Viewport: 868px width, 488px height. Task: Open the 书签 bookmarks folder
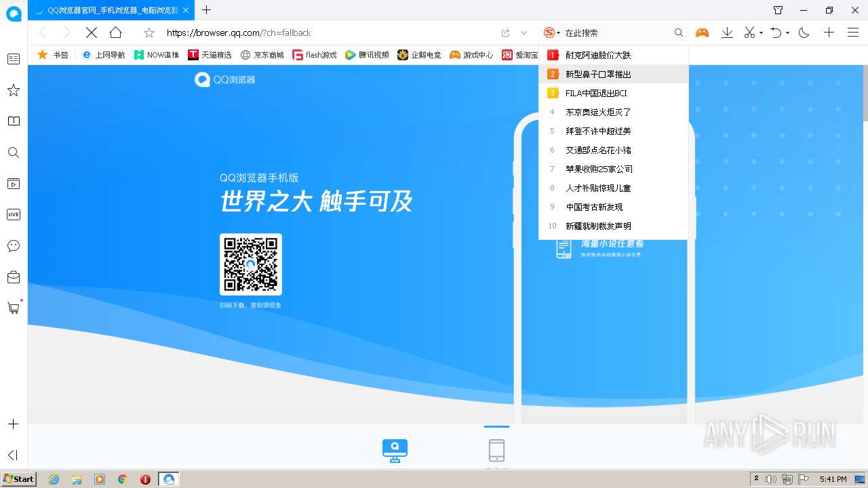pyautogui.click(x=52, y=55)
